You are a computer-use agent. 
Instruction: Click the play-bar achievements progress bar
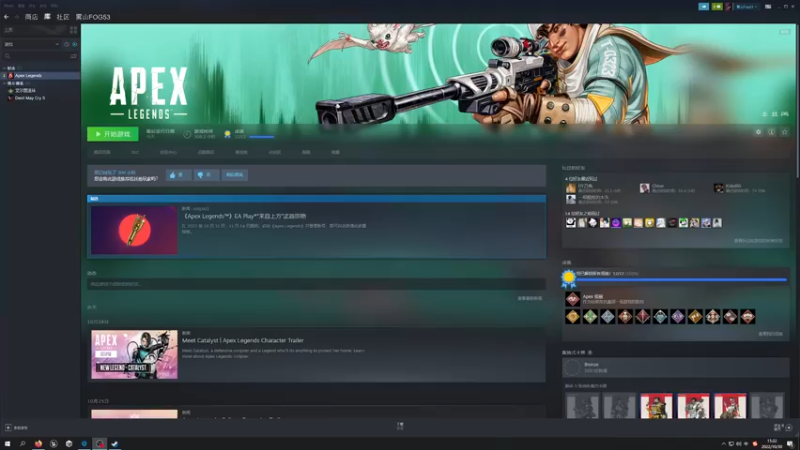click(x=261, y=137)
